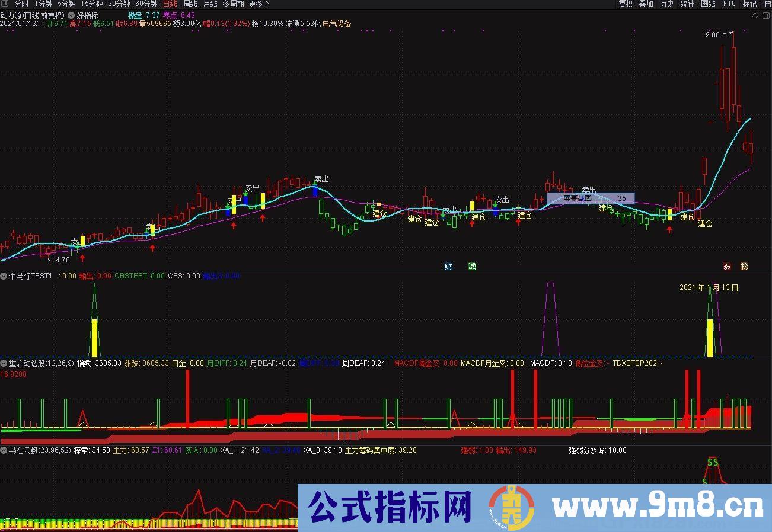Click the 叠加 overlay button
Viewport: 772px width, 532px height.
646,4
